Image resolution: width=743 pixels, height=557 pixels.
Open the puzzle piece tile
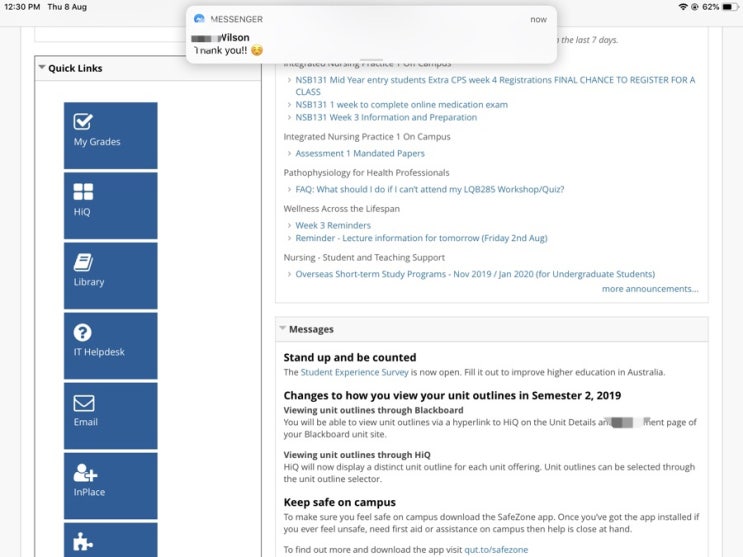pos(110,540)
